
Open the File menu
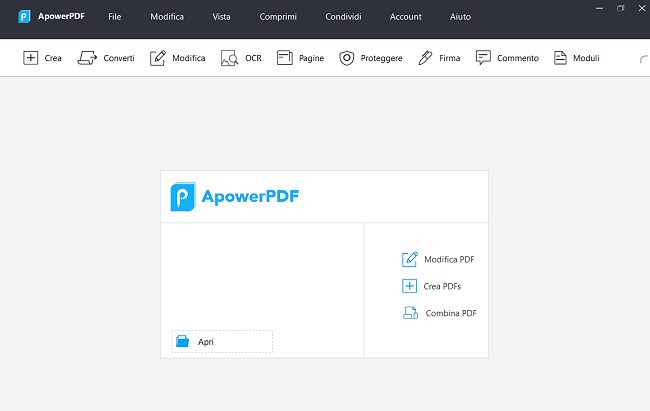click(114, 17)
